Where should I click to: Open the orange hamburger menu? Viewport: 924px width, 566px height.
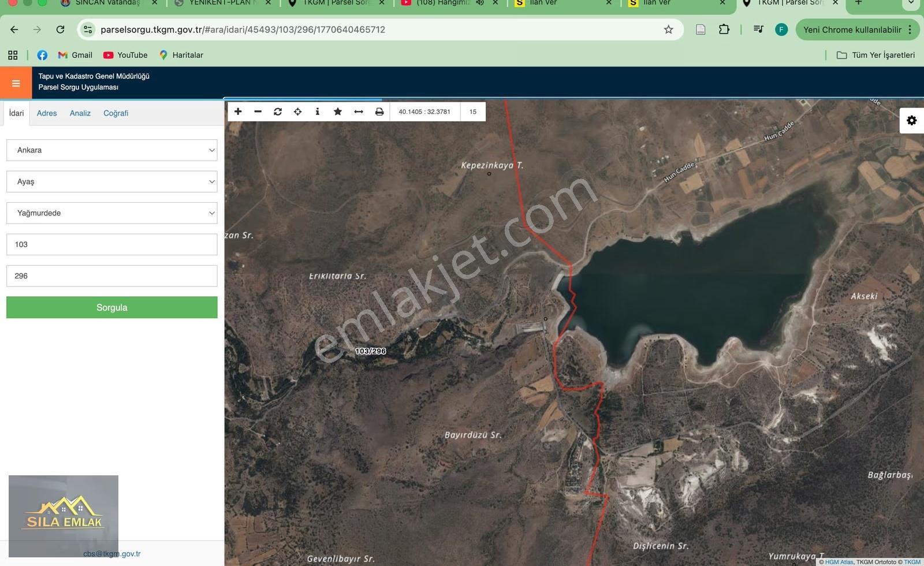[x=16, y=83]
